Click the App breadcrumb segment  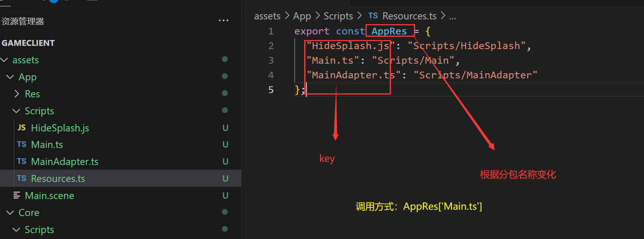302,16
